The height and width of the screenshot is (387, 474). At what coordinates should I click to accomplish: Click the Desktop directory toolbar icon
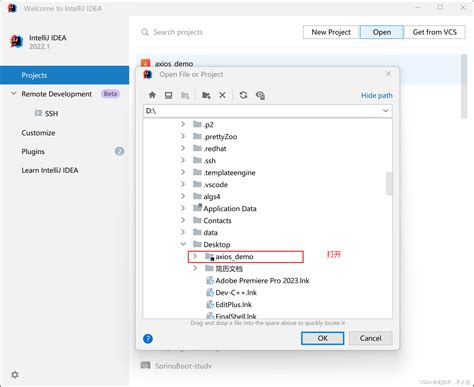169,95
